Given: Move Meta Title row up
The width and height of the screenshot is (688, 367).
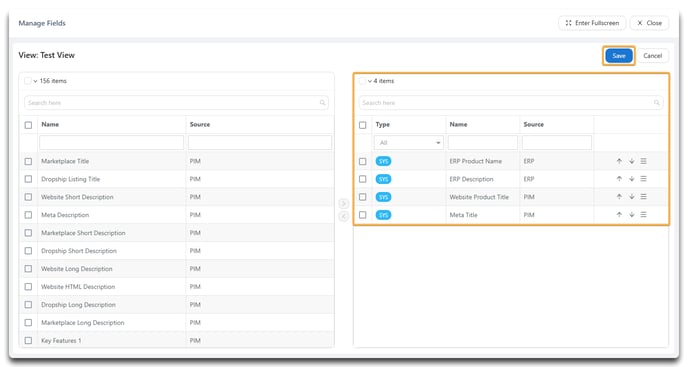Looking at the screenshot, I should point(619,215).
